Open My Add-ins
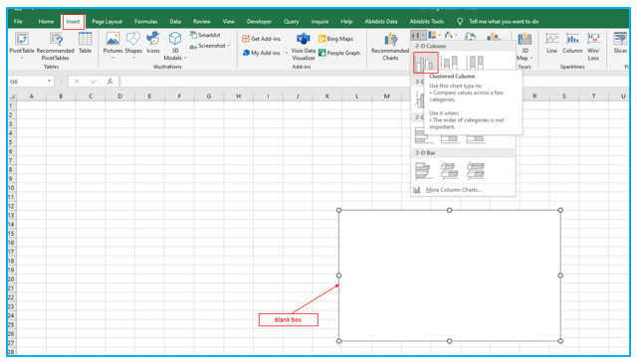639x364 pixels. coord(261,53)
